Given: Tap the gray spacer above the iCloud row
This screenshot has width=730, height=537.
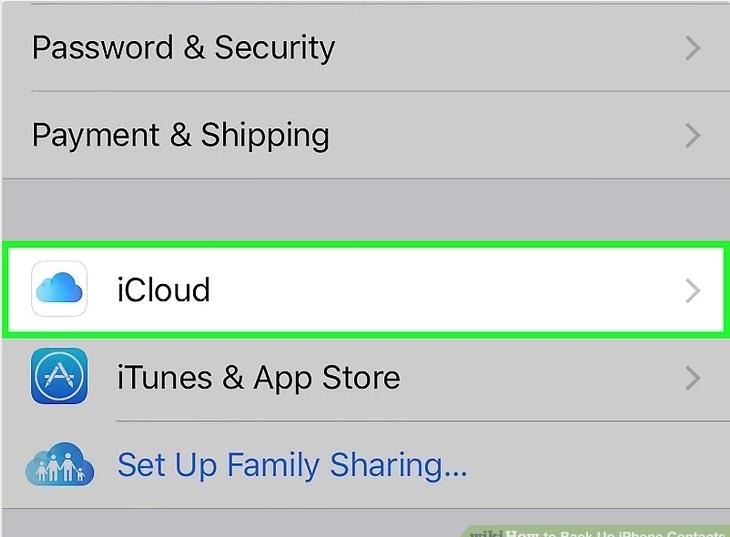Looking at the screenshot, I should point(365,209).
